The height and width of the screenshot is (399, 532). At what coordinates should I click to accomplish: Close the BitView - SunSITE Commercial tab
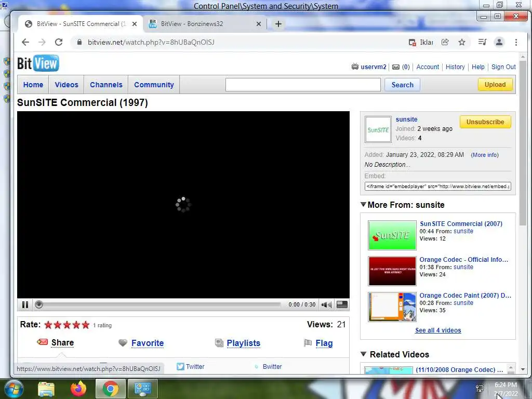tap(135, 24)
